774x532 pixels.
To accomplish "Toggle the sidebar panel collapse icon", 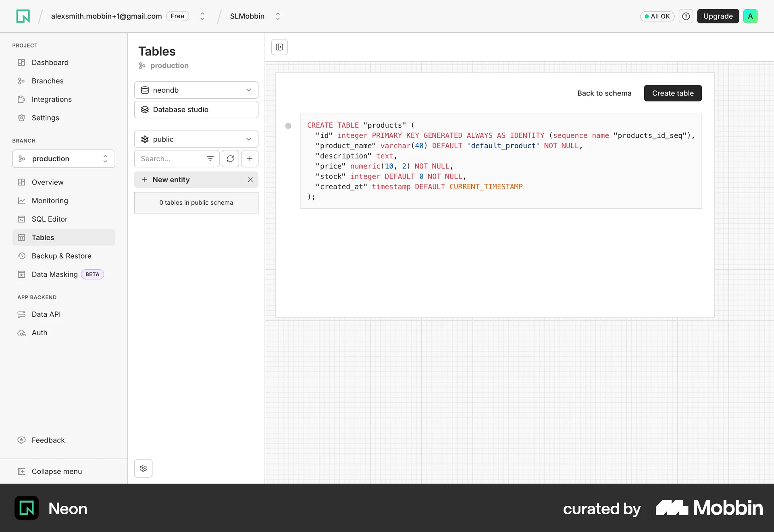I will pyautogui.click(x=279, y=47).
